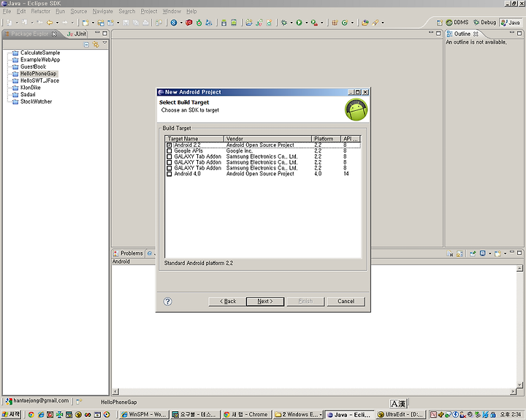Click the Target Name column header

pyautogui.click(x=194, y=139)
